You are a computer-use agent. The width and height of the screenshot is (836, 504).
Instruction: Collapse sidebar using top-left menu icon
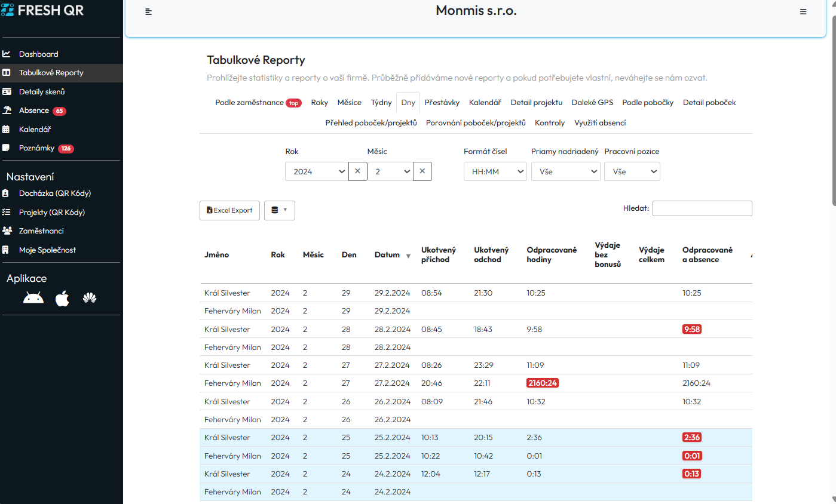tap(149, 12)
